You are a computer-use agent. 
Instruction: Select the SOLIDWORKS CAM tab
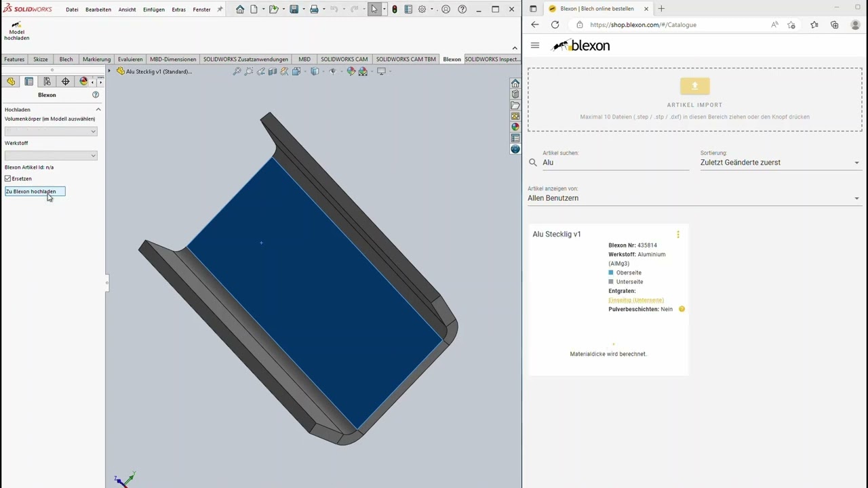(344, 60)
